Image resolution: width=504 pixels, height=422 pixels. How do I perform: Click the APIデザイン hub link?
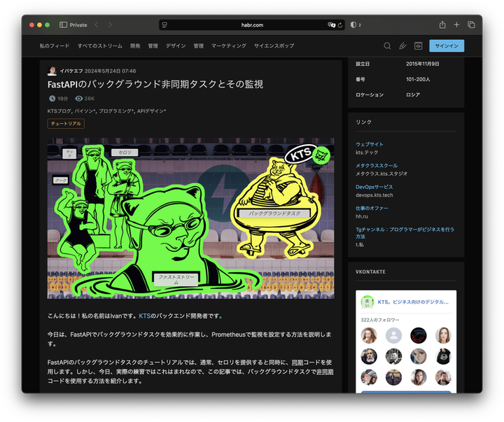pos(150,111)
